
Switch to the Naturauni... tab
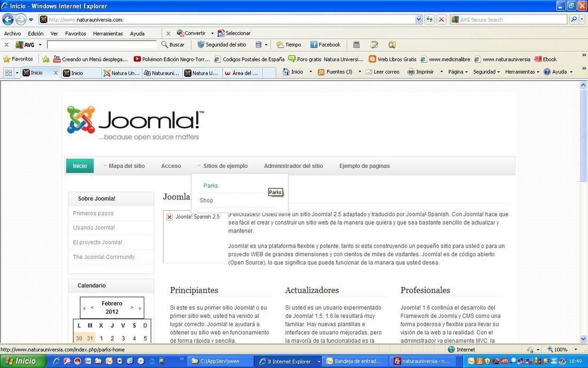(x=162, y=73)
